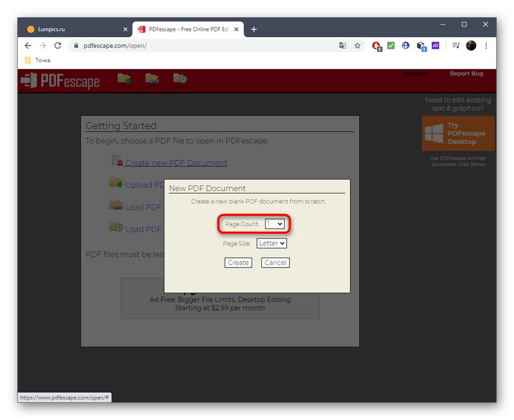Click the blue globe extension icon

(x=405, y=45)
